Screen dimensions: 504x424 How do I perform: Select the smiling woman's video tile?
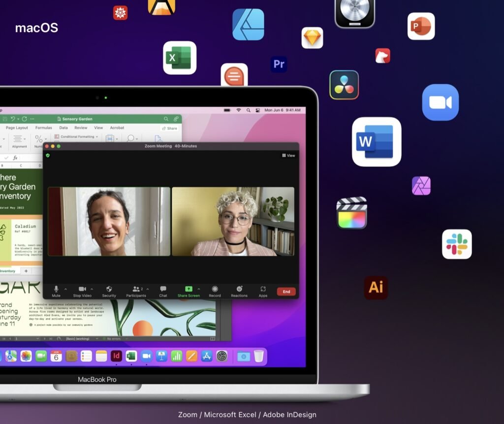pyautogui.click(x=109, y=221)
